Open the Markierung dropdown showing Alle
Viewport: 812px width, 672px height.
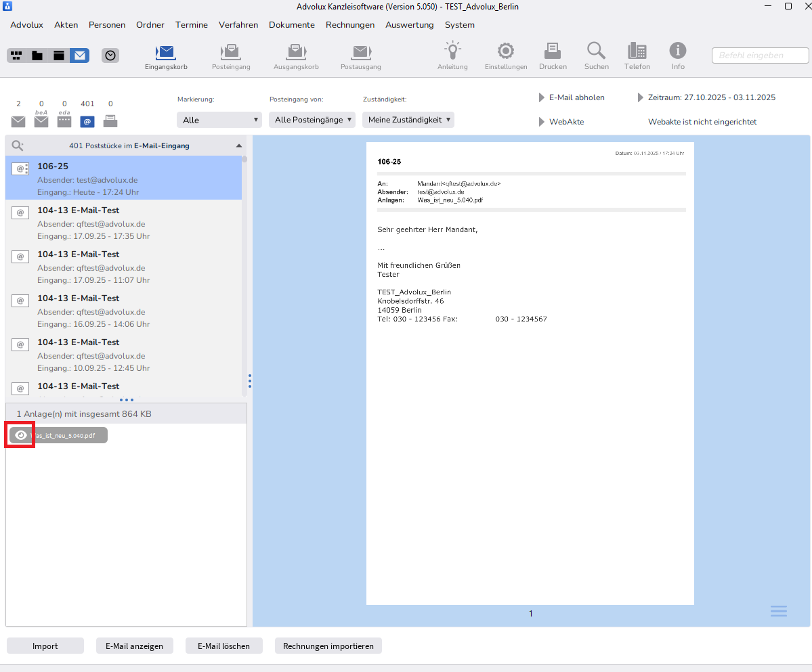(219, 120)
